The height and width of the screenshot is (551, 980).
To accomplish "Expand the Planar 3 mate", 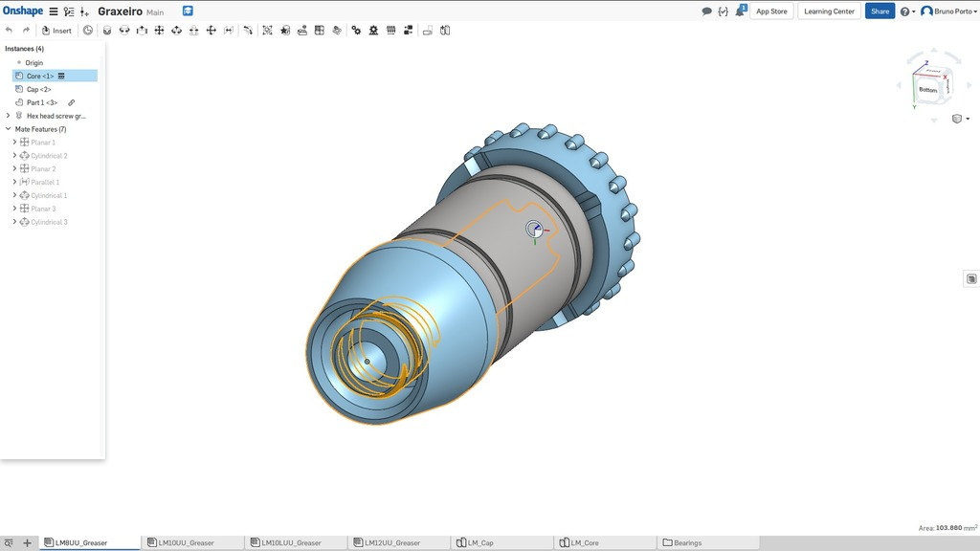I will coord(14,209).
